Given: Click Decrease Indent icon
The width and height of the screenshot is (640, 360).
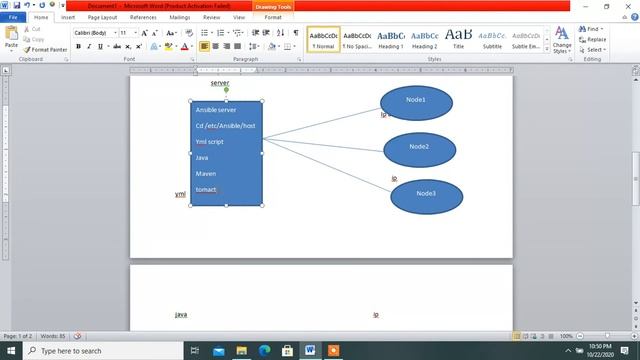Looking at the screenshot, I should 256,33.
